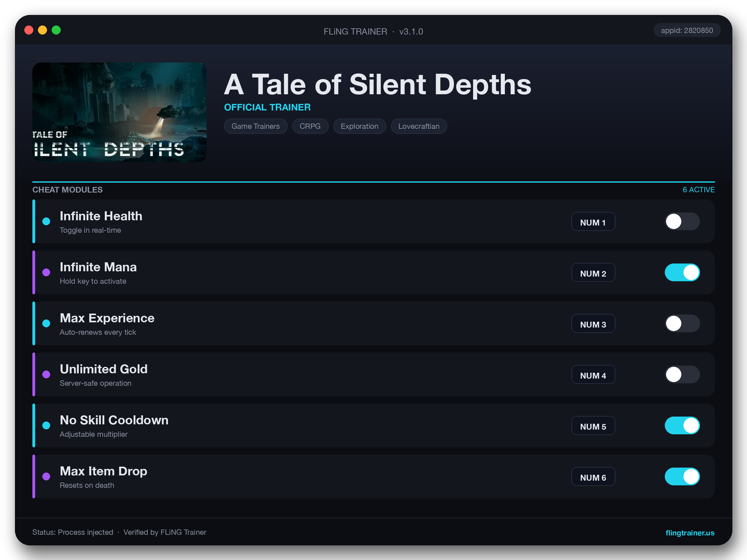This screenshot has height=560, width=747.
Task: Open the flingtrainer.us link
Action: 690,533
